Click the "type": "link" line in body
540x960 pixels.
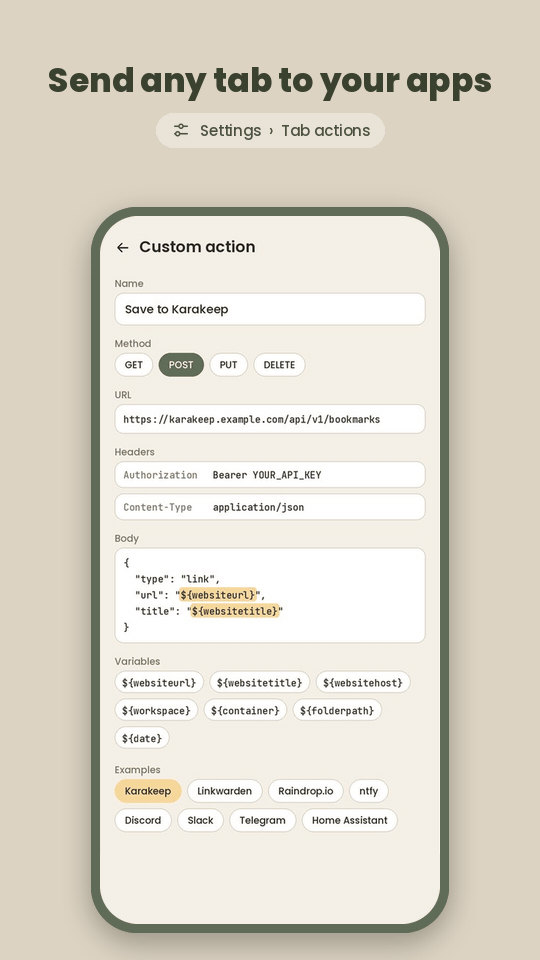pyautogui.click(x=178, y=579)
